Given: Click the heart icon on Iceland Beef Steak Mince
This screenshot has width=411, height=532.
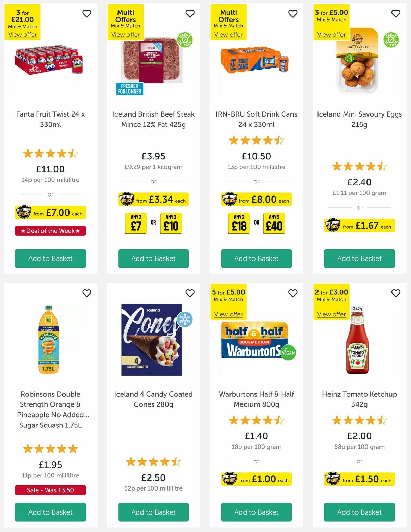Looking at the screenshot, I should (190, 14).
